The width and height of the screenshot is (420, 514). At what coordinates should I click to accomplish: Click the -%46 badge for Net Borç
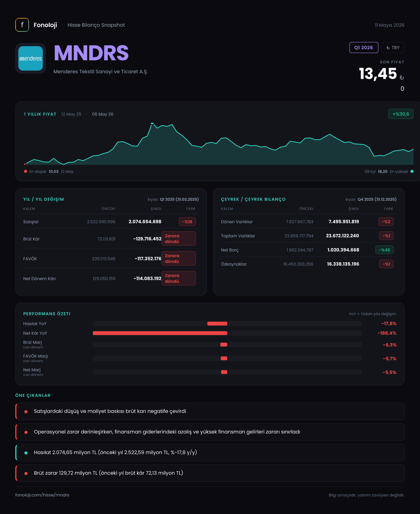(384, 250)
